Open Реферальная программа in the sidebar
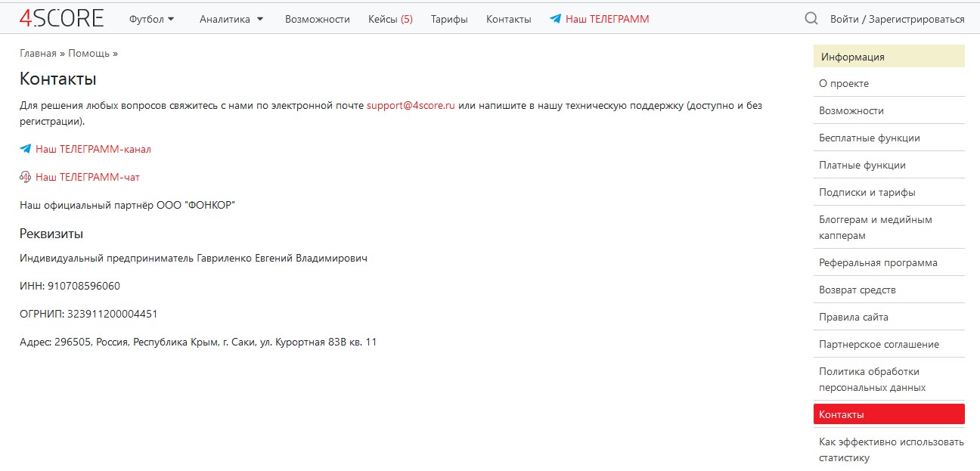This screenshot has width=980, height=471. coord(878,262)
